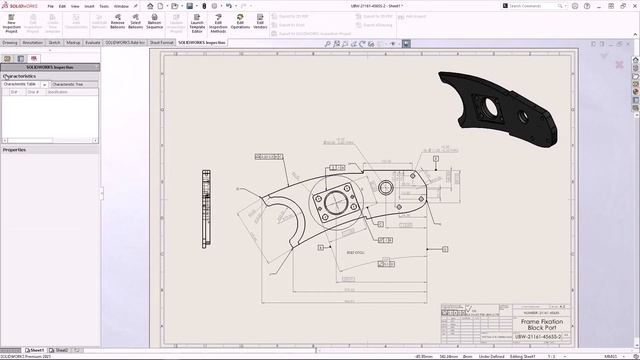Start a New Inspection Project

(x=11, y=23)
